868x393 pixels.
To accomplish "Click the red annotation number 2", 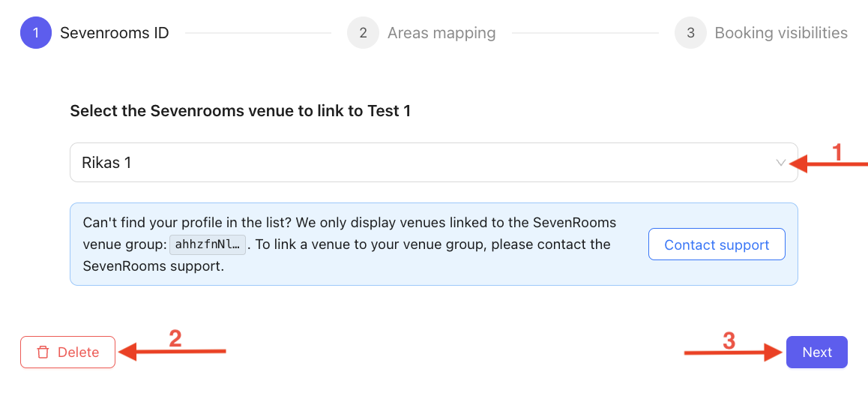I will click(x=175, y=339).
